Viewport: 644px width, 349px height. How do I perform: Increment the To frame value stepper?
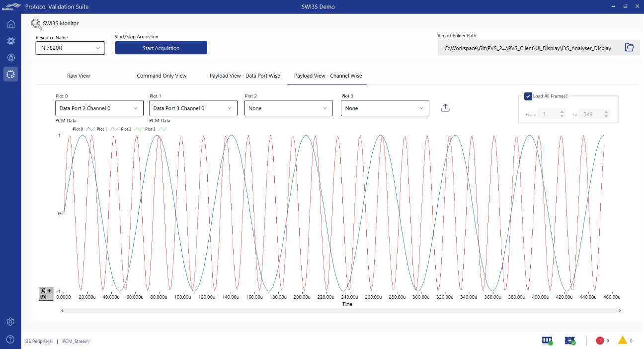(606, 111)
